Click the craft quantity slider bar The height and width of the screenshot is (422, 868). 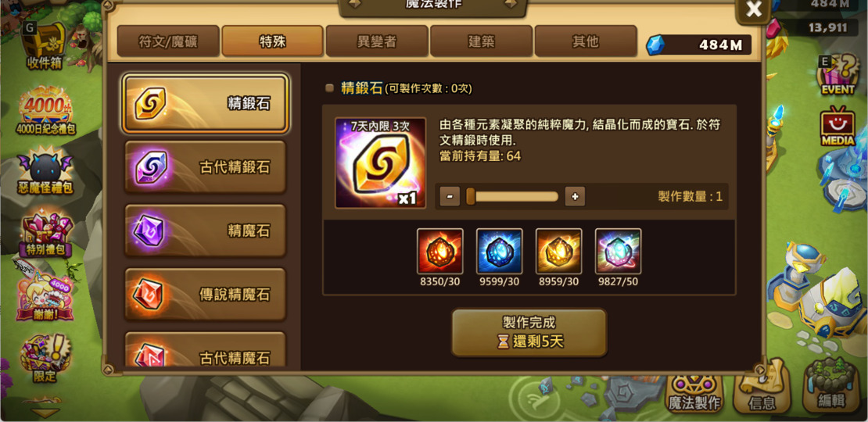512,196
